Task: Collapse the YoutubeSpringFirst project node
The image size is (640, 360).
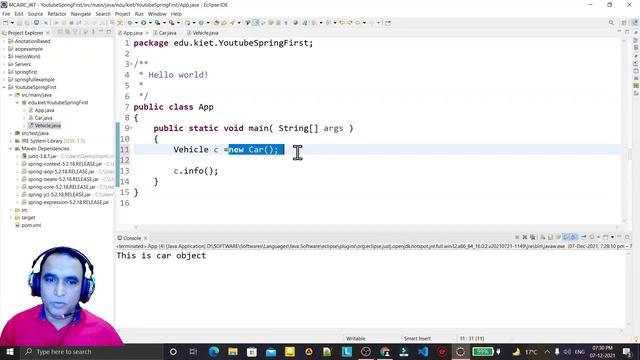Action: (x=4, y=87)
